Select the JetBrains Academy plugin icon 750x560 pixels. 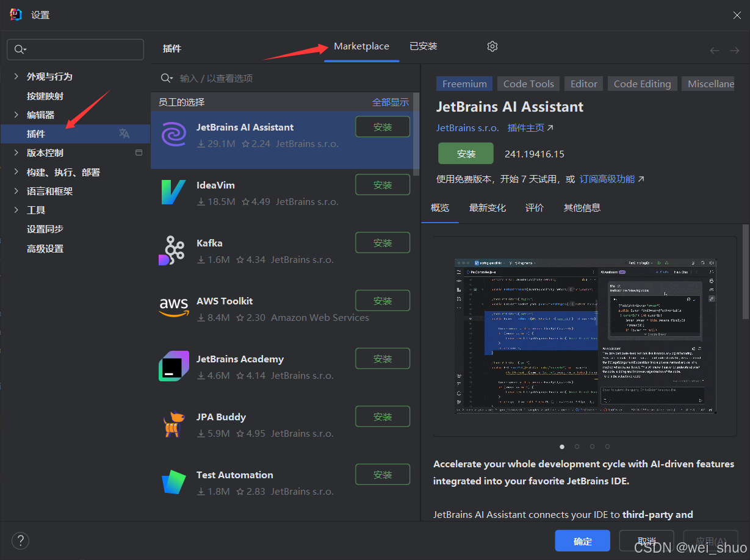pyautogui.click(x=174, y=366)
